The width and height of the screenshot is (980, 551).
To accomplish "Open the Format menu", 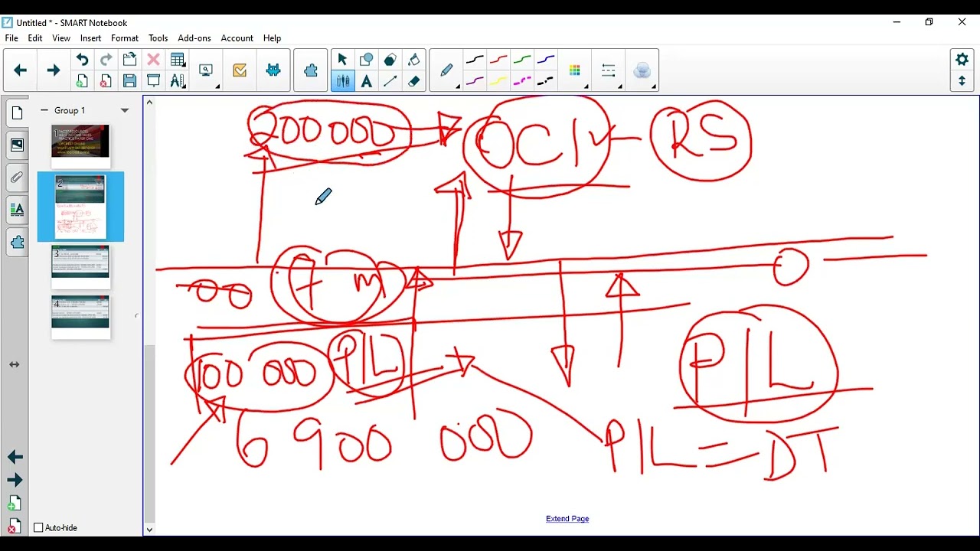I will pyautogui.click(x=125, y=38).
